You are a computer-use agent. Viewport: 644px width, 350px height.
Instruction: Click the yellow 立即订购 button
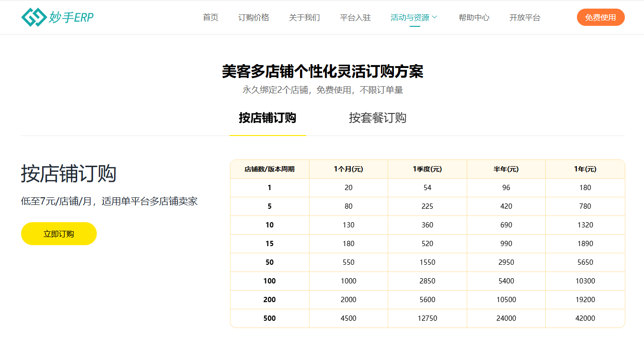(59, 234)
